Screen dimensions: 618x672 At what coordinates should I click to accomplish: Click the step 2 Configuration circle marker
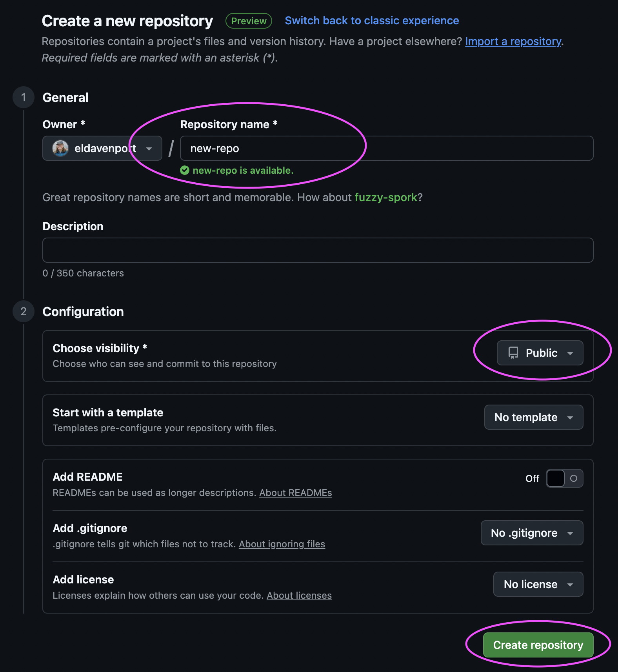tap(24, 311)
